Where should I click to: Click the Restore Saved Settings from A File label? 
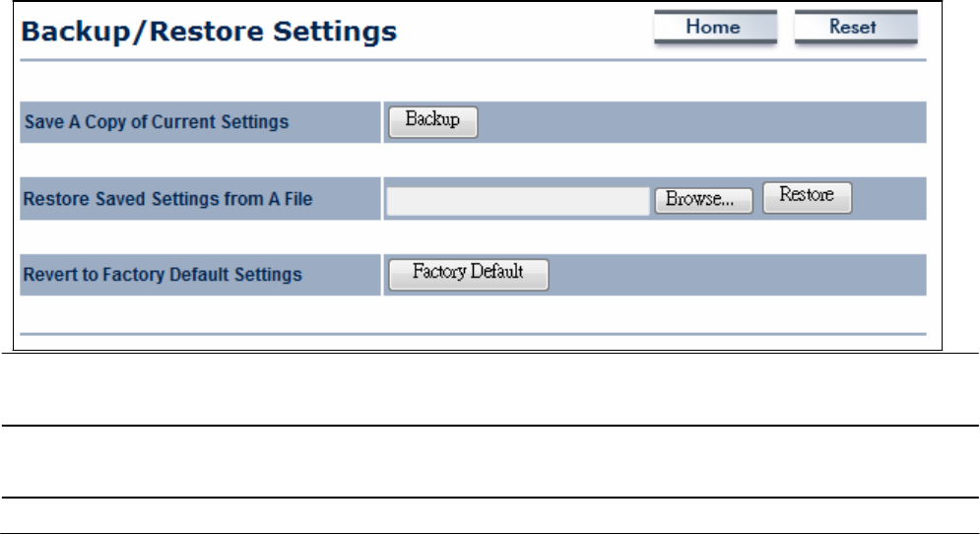[x=167, y=199]
